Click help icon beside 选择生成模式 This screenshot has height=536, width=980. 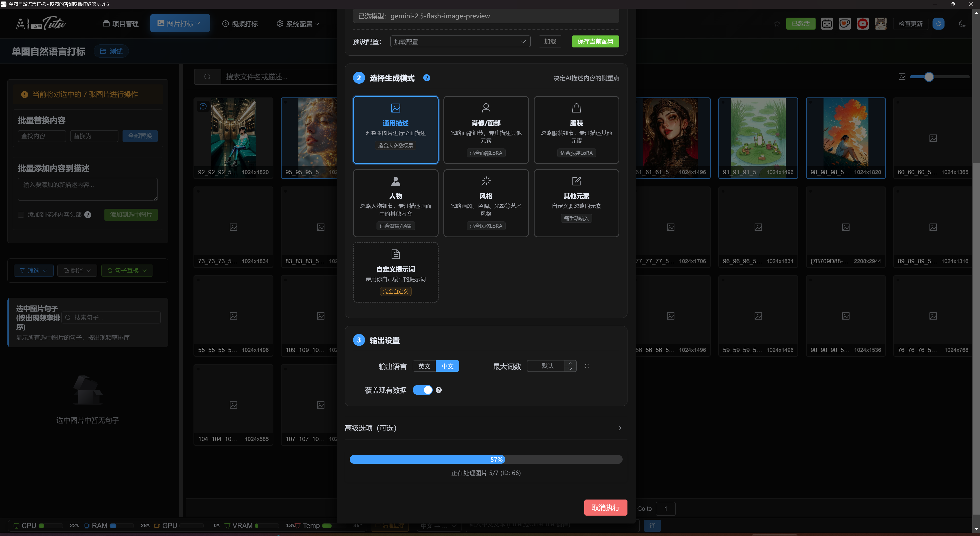427,78
